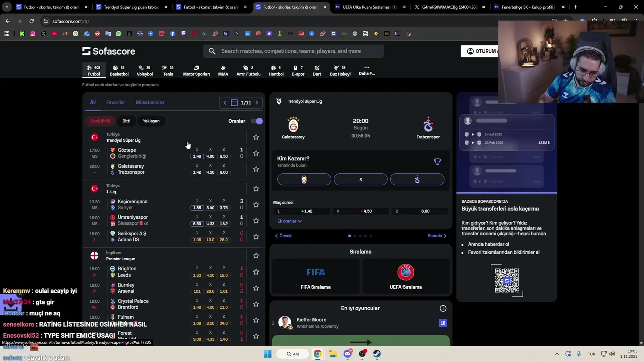644x362 pixels.
Task: Open the Windows Start menu
Action: click(268, 354)
